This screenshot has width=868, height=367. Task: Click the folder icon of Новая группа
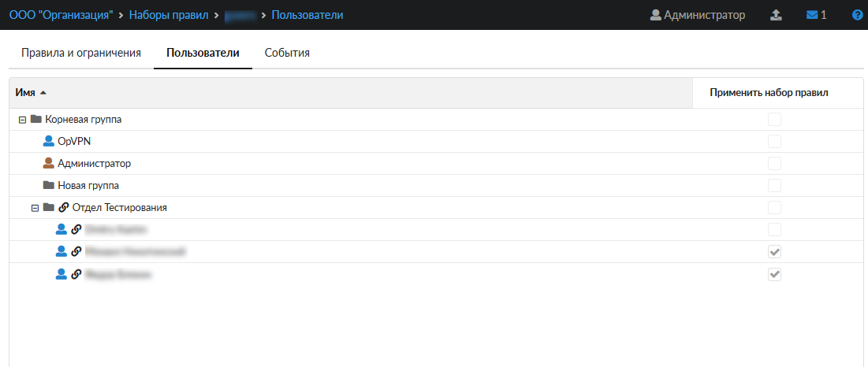[x=49, y=186]
